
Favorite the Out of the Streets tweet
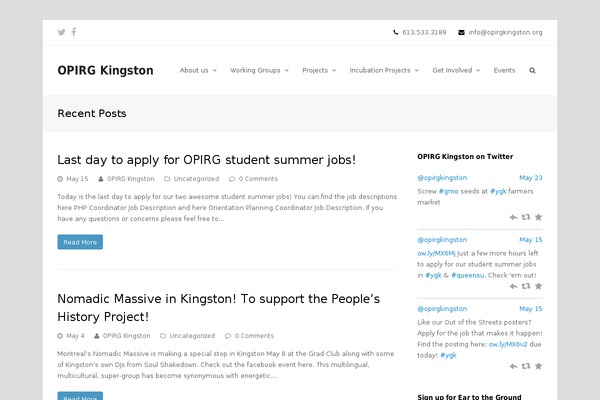pyautogui.click(x=538, y=366)
